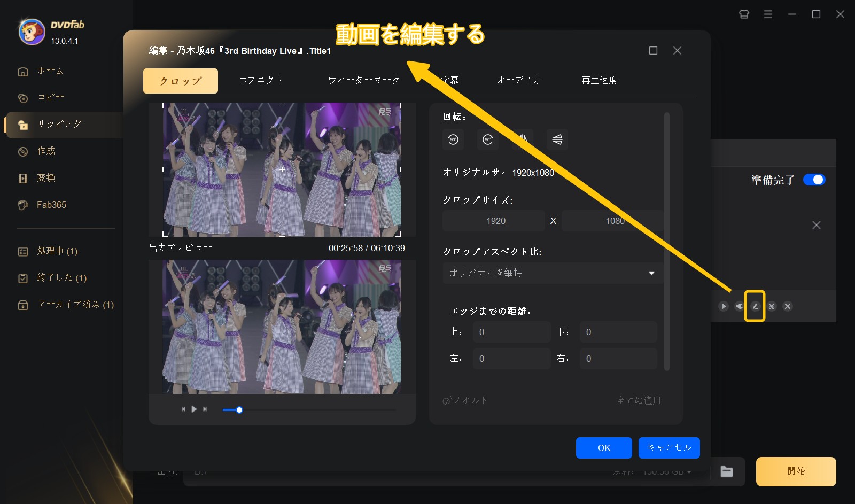Open output folder icon
855x504 pixels.
pyautogui.click(x=727, y=471)
